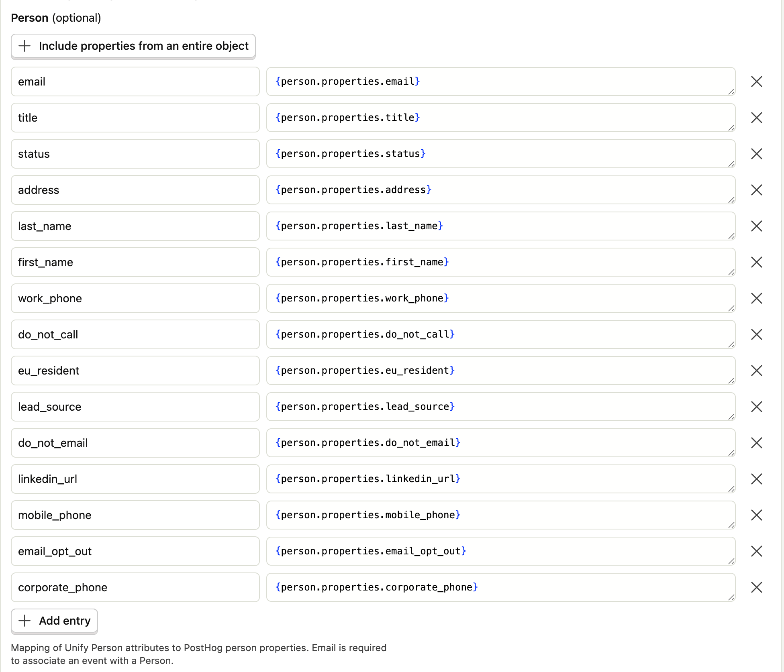Screen dimensions: 784x672
Task: Edit the corporate_phone key field
Action: click(x=135, y=587)
